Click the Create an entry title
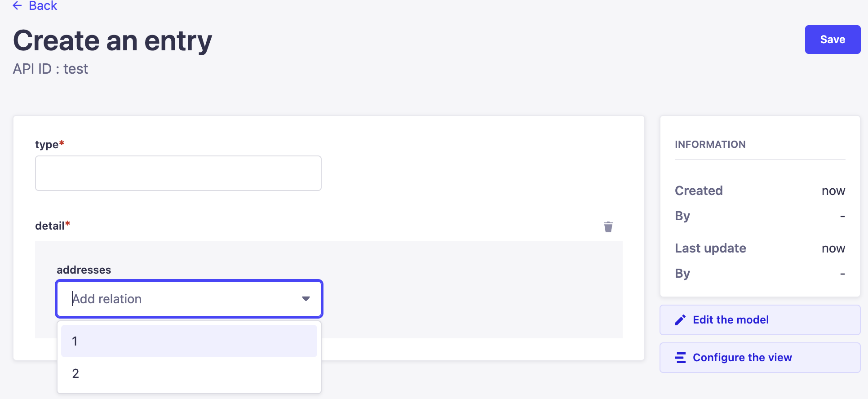Screen dimensions: 868x399 (x=112, y=40)
